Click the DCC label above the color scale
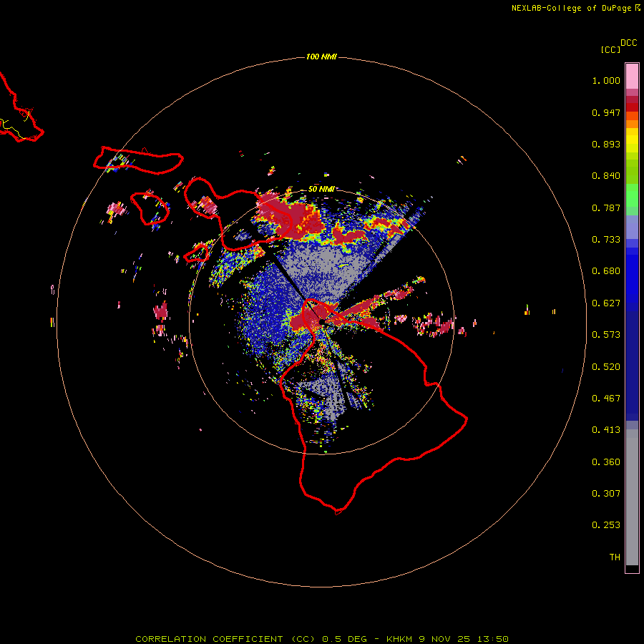 tap(628, 43)
